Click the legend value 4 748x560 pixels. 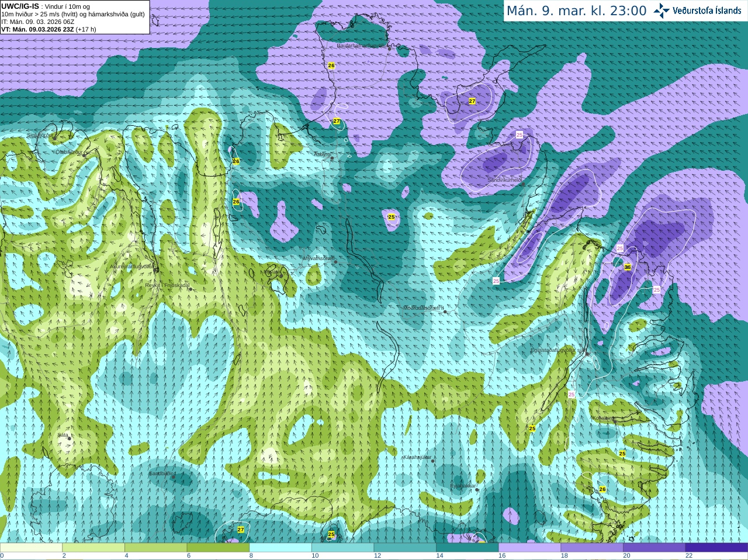126,556
